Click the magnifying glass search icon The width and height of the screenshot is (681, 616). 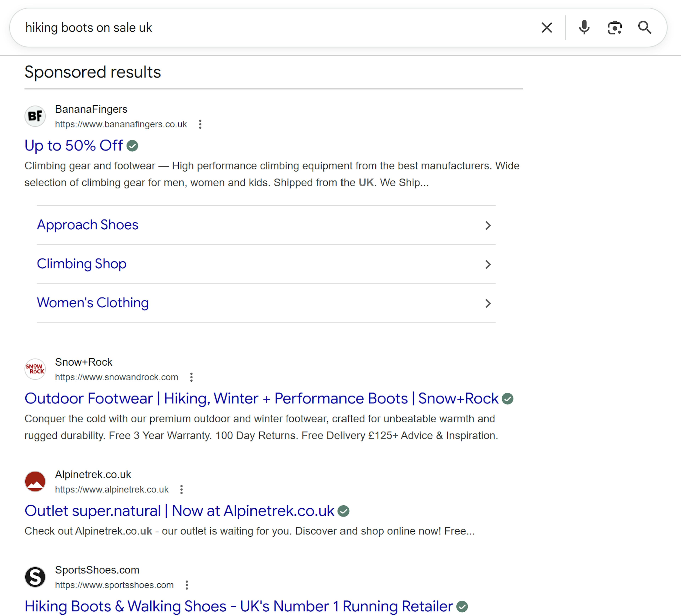tap(644, 28)
